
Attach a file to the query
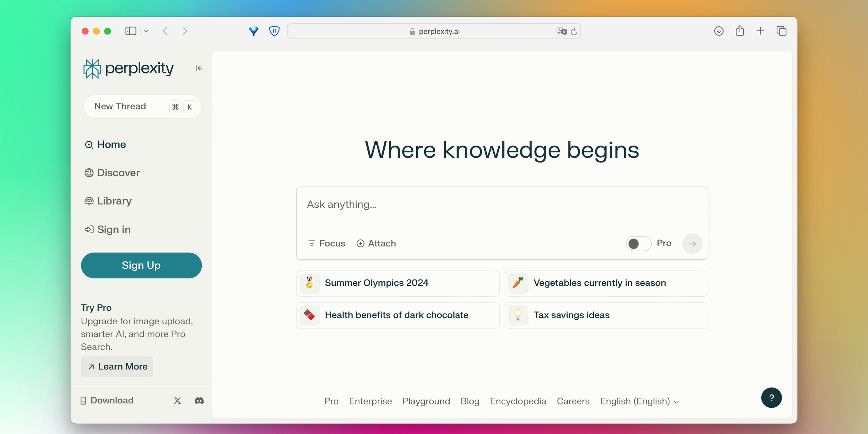pyautogui.click(x=376, y=243)
